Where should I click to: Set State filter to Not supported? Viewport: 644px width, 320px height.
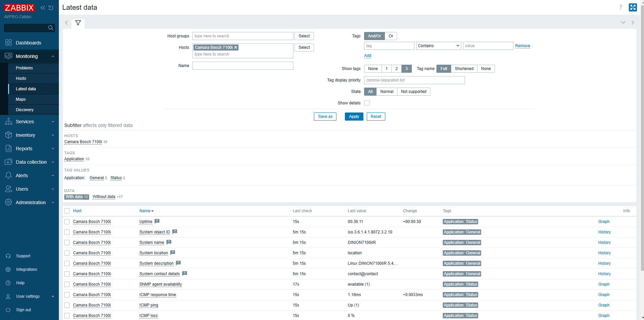tap(414, 92)
